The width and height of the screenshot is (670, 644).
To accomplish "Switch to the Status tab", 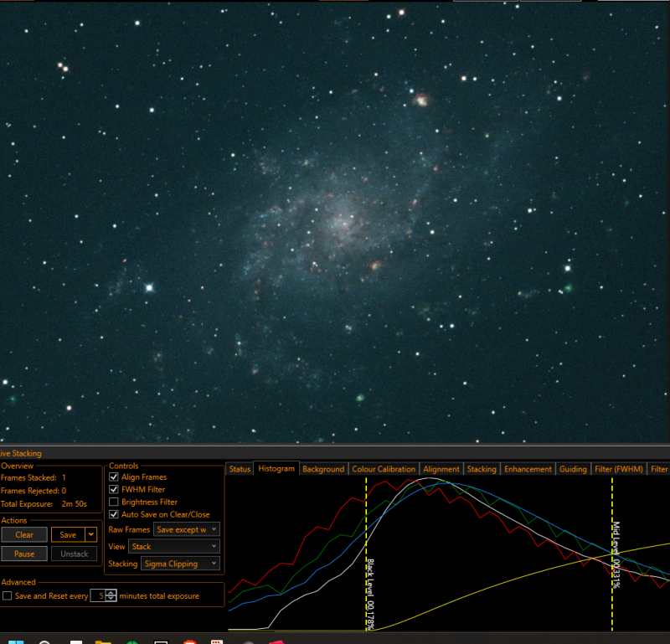I will coord(240,470).
